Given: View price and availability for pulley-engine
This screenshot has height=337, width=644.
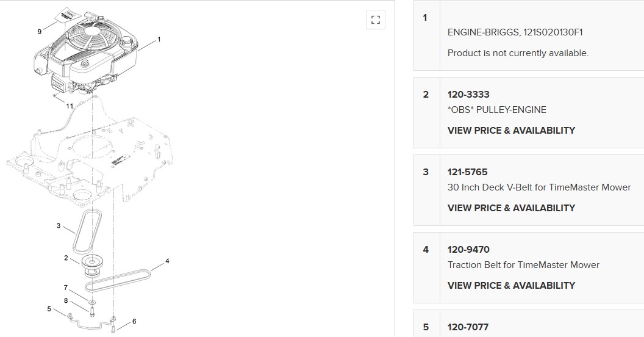Looking at the screenshot, I should [511, 130].
